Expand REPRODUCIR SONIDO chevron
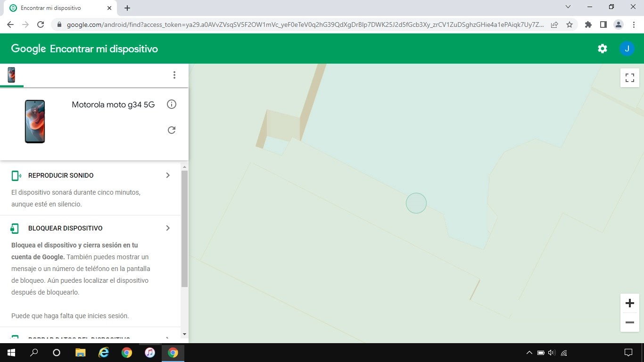 tap(168, 175)
